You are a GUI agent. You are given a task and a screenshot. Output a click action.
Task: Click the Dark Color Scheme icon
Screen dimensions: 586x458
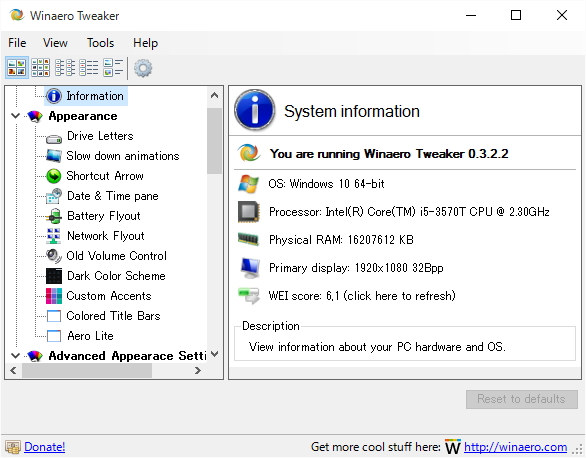(x=54, y=276)
